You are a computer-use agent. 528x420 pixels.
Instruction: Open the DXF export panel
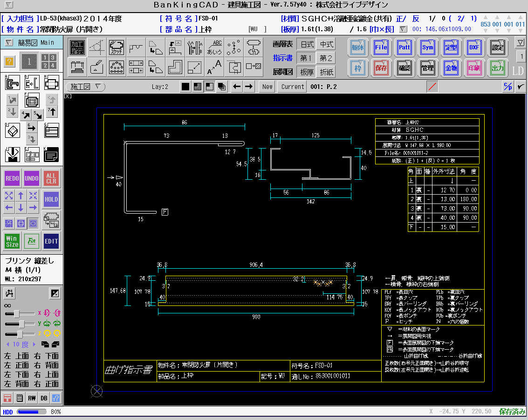pos(474,47)
